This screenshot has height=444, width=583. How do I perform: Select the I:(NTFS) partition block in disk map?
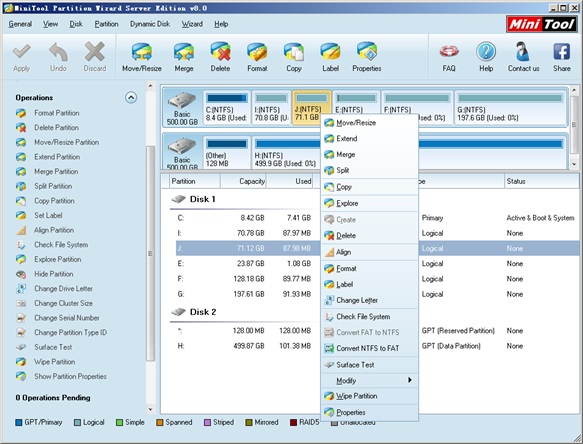point(271,107)
